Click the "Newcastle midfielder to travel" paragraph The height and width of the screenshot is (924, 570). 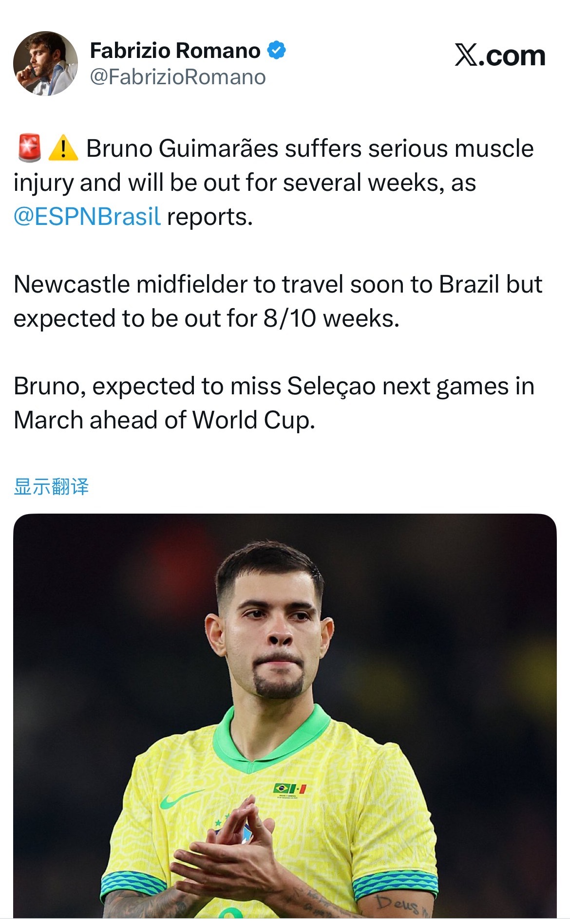coord(278,284)
